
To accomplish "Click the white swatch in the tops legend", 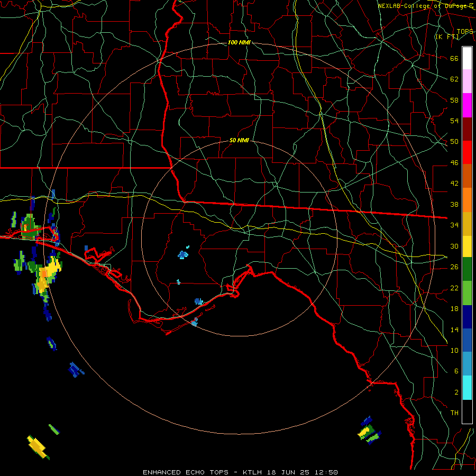I will click(x=467, y=58).
